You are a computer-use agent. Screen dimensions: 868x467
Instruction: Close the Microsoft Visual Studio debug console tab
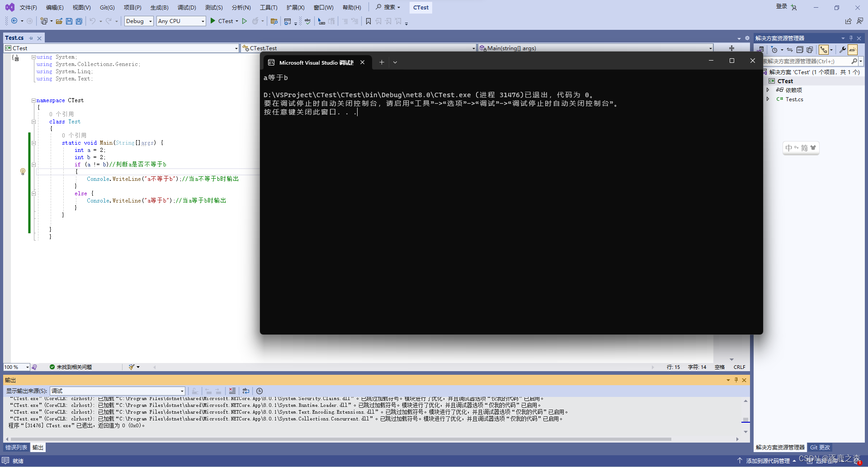click(x=363, y=62)
